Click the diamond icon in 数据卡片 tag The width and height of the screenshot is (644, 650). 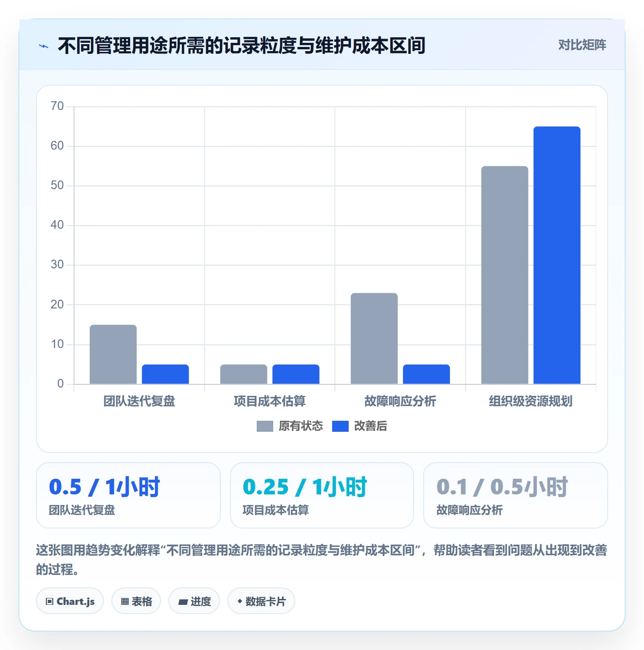coord(240,601)
